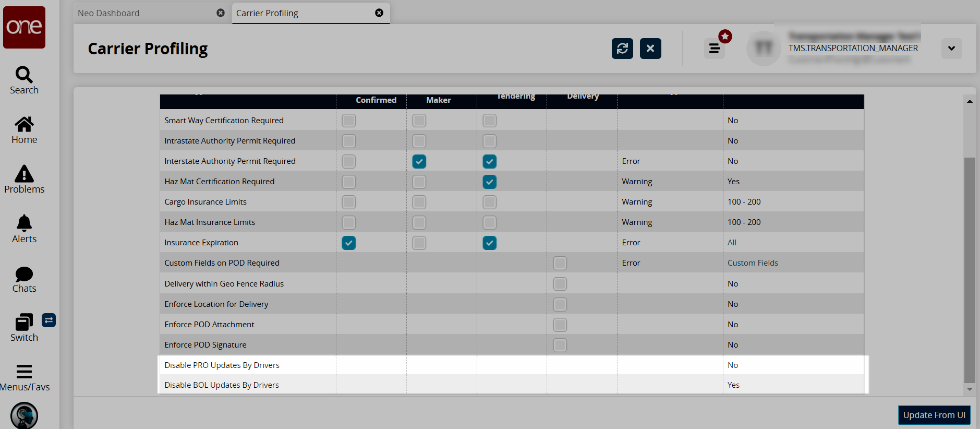Check Haz Mat Insurance Limits under Tendering

pyautogui.click(x=490, y=222)
